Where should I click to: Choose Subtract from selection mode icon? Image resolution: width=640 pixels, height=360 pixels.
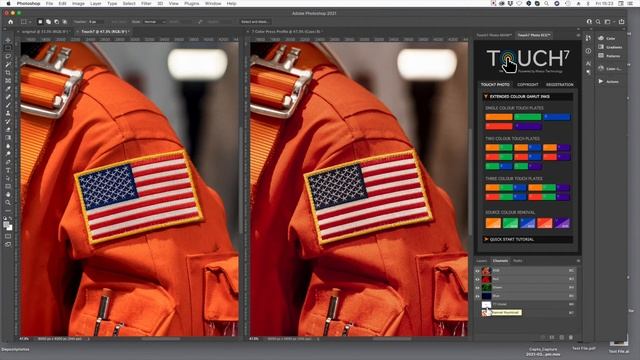(x=56, y=22)
